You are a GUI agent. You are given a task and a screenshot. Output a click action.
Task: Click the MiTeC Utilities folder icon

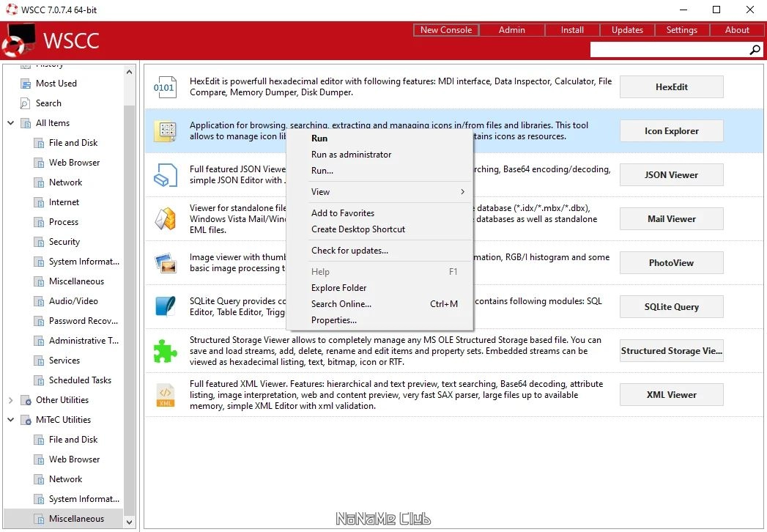click(26, 420)
